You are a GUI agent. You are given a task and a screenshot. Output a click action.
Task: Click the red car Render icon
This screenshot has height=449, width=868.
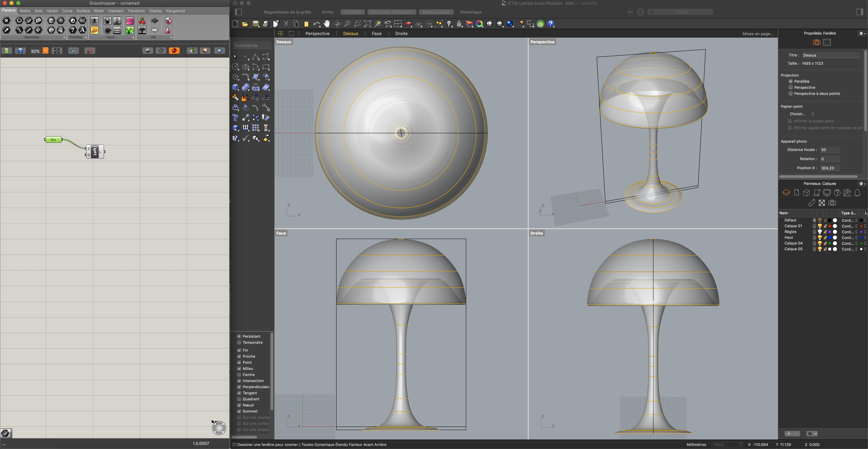point(408,24)
